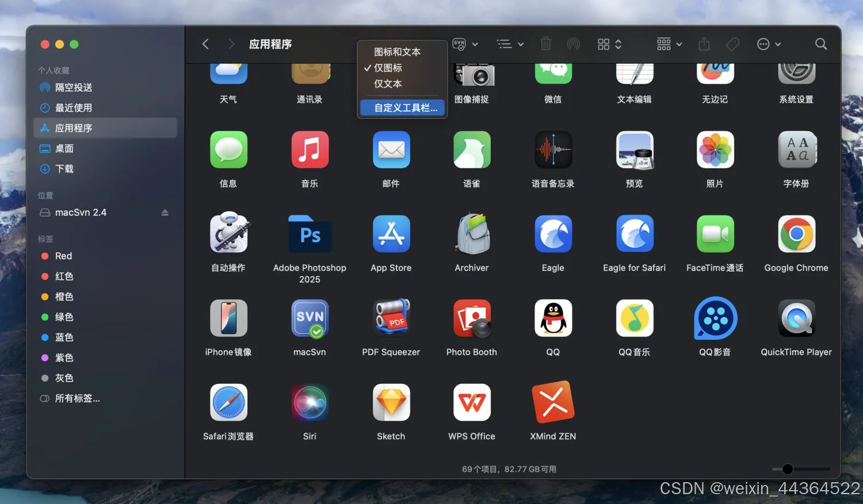Click the trash delete toolbar icon

(546, 44)
